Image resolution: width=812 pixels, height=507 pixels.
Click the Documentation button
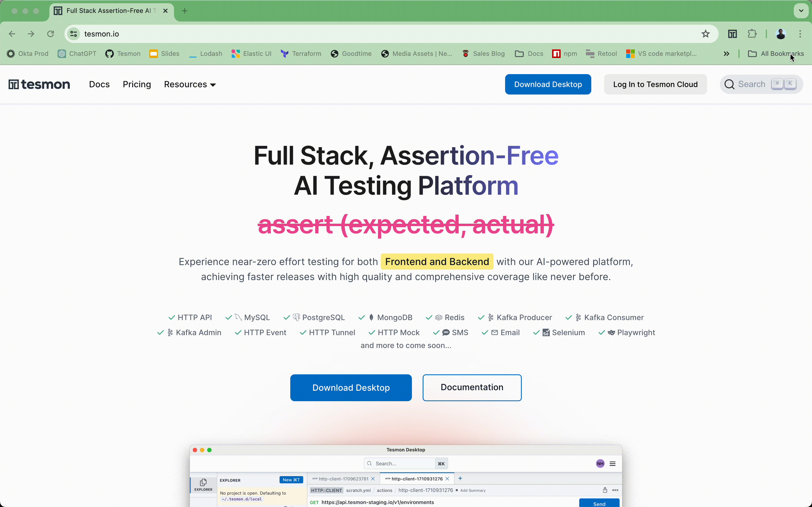(x=472, y=387)
